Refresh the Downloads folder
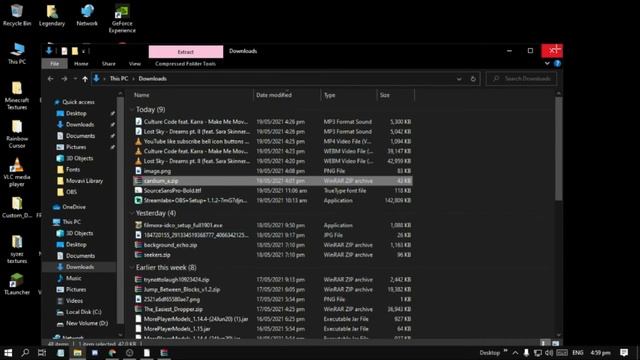This screenshot has height=360, width=640. click(473, 79)
